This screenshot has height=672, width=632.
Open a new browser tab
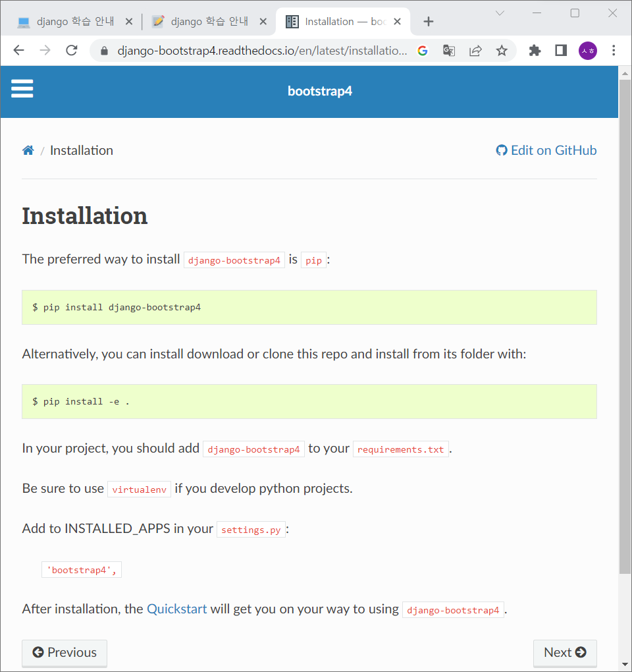click(x=428, y=22)
